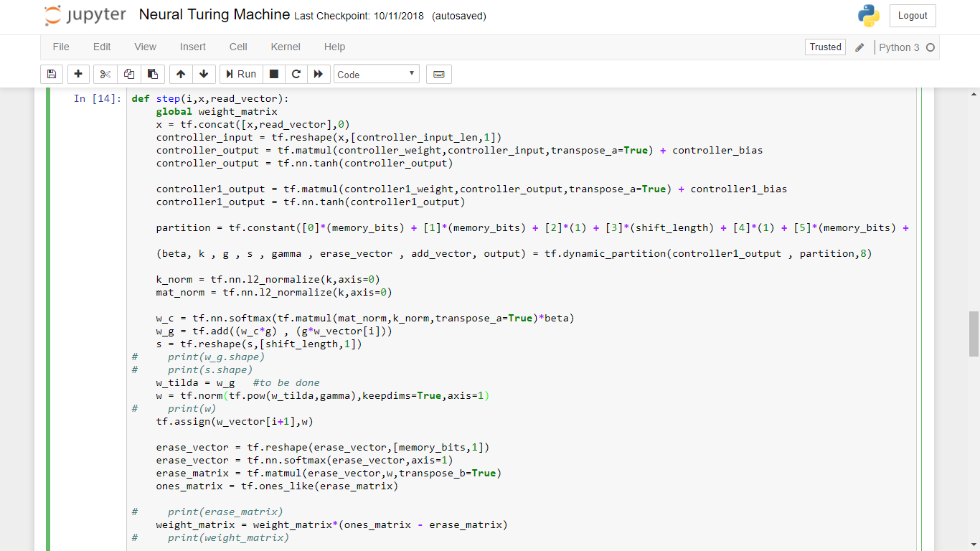Interrupt the kernel with the stop icon
980x551 pixels.
273,74
